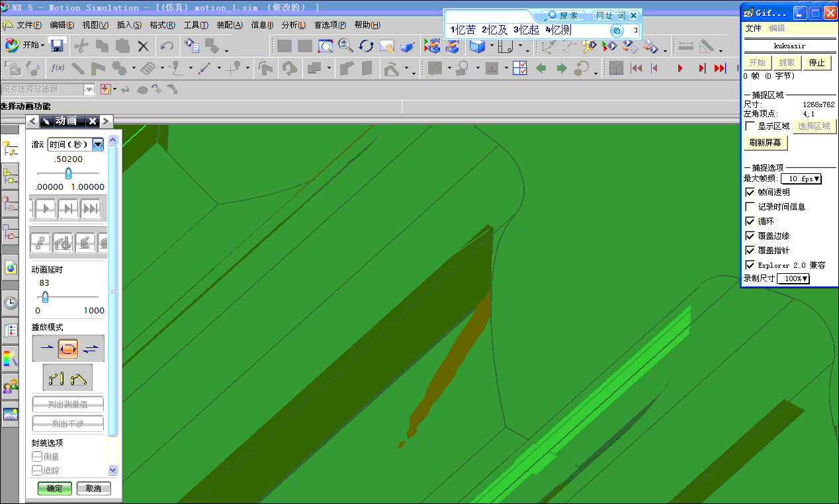Click the Undo arrow icon

point(167,46)
